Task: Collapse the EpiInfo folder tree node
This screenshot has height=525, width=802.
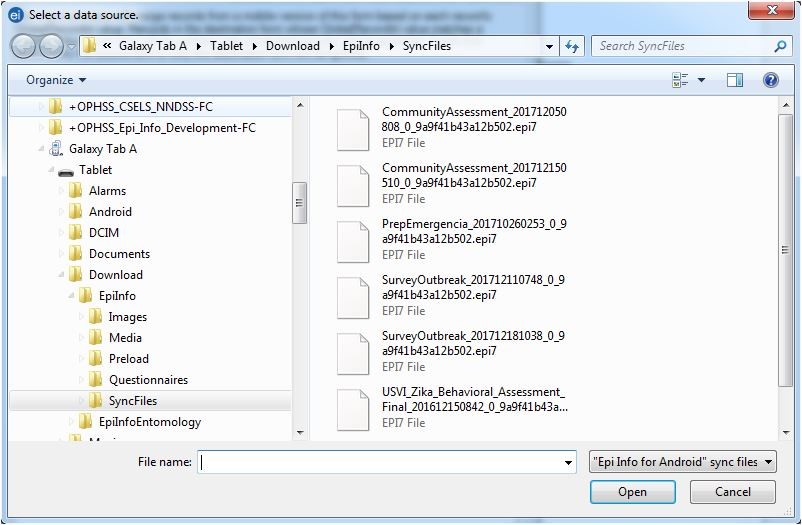Action: [71, 296]
